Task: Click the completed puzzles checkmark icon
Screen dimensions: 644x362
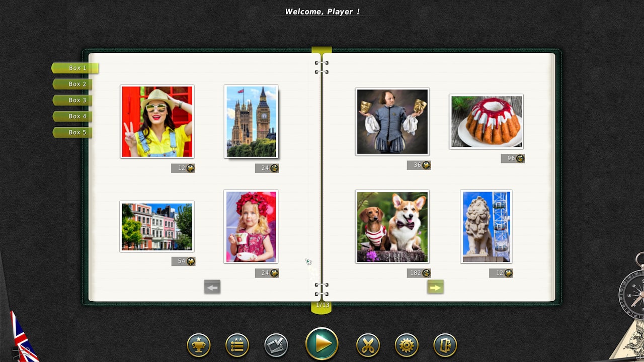Action: pyautogui.click(x=276, y=345)
